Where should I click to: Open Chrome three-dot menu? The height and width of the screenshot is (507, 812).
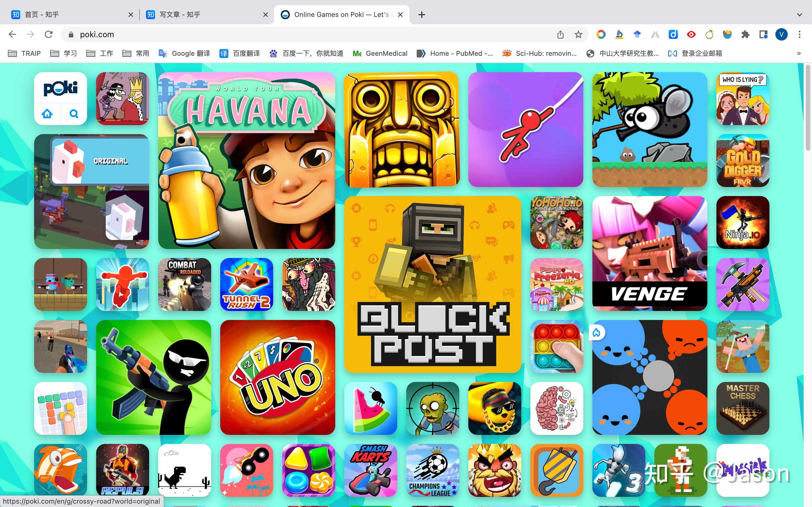pyautogui.click(x=800, y=35)
